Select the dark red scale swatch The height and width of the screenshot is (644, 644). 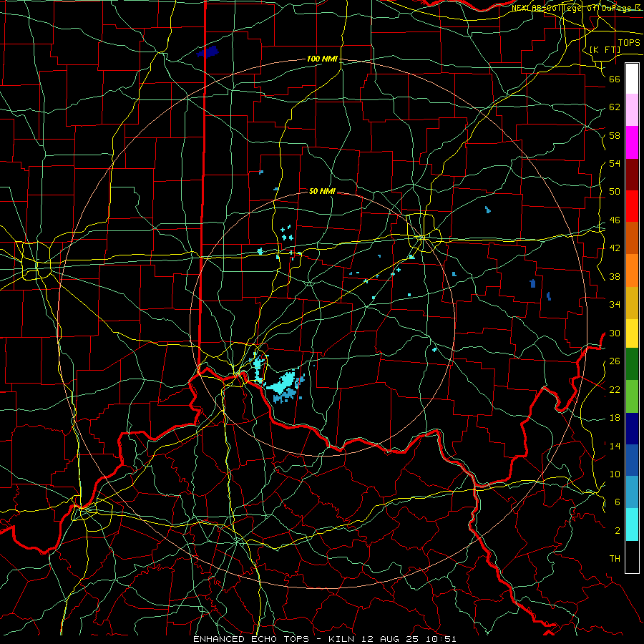point(632,175)
